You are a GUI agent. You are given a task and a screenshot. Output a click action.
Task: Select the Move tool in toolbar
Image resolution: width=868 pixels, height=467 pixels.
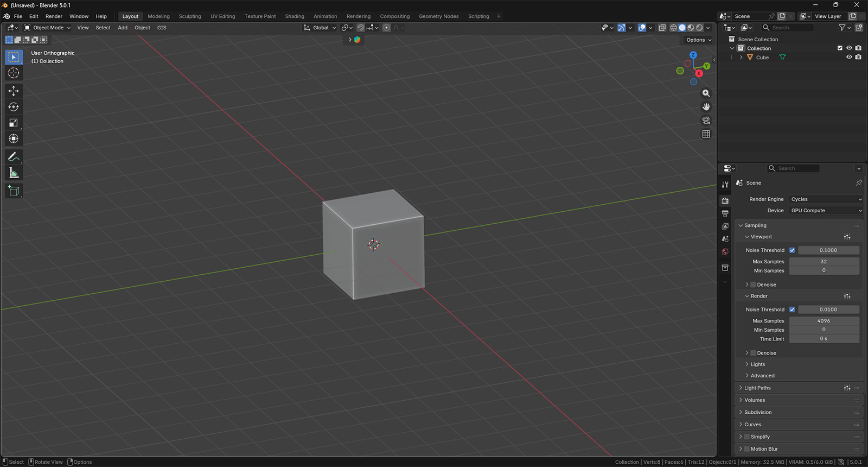coord(14,91)
